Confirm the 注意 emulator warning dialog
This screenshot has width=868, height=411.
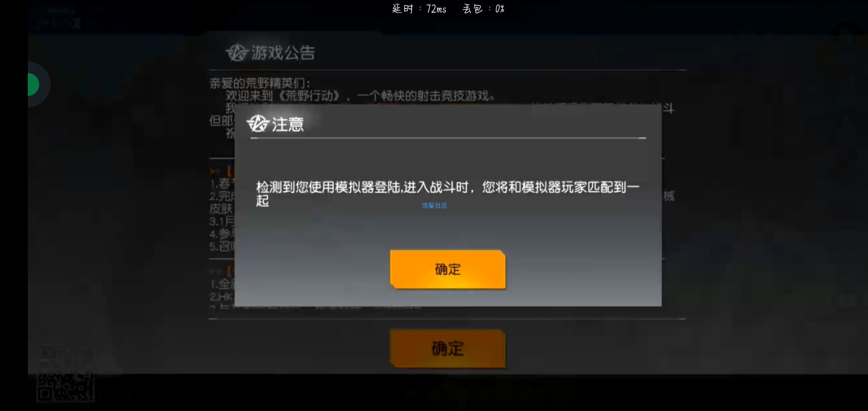(448, 269)
